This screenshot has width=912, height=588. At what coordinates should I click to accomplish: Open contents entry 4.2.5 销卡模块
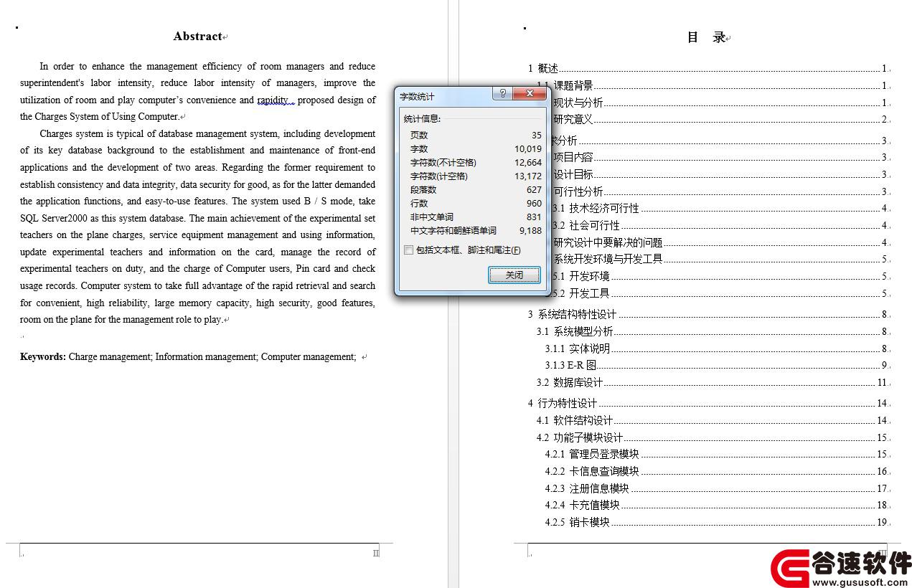tap(716, 522)
